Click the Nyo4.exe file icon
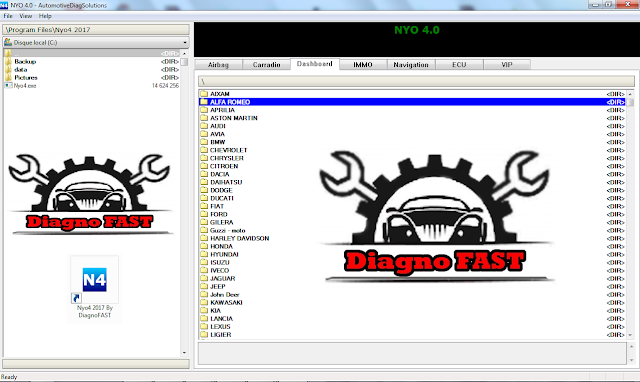The height and width of the screenshot is (382, 640). 8,86
